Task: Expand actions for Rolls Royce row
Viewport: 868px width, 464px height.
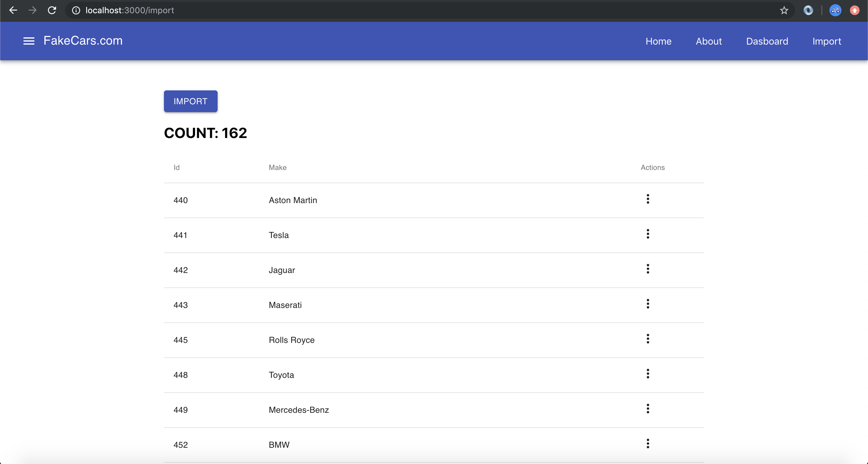Action: [648, 339]
